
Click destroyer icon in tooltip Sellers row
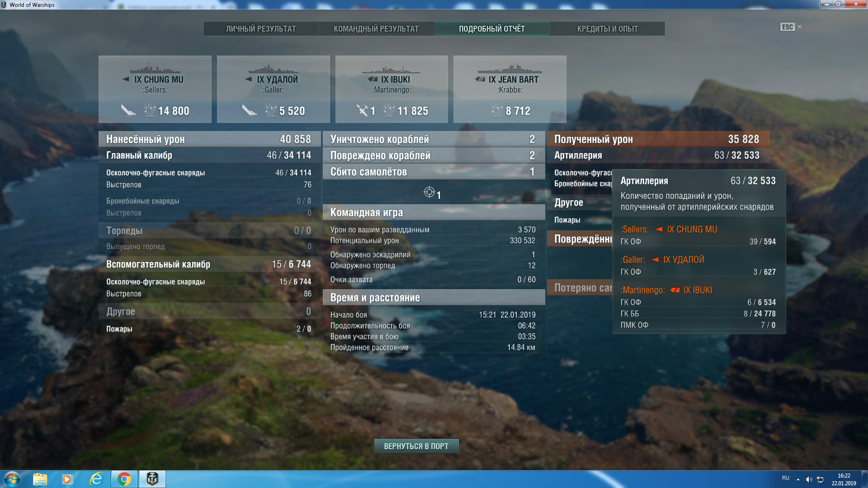pos(659,229)
